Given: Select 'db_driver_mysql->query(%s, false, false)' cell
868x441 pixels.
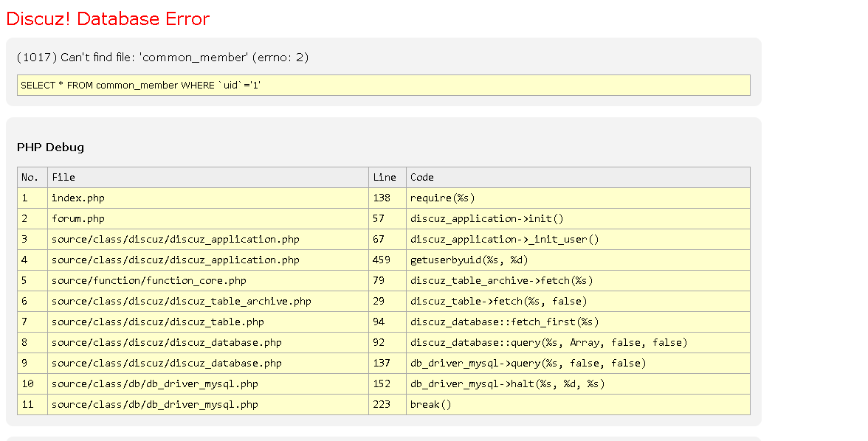Looking at the screenshot, I should click(x=579, y=363).
